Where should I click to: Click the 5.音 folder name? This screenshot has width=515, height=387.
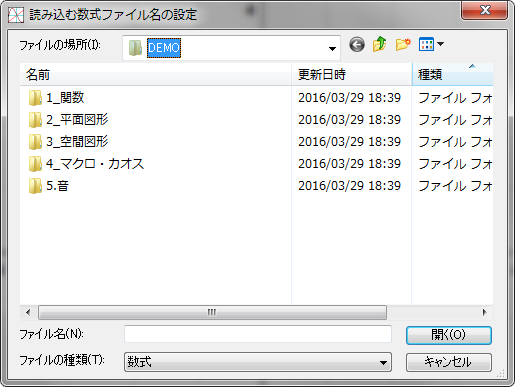click(57, 186)
